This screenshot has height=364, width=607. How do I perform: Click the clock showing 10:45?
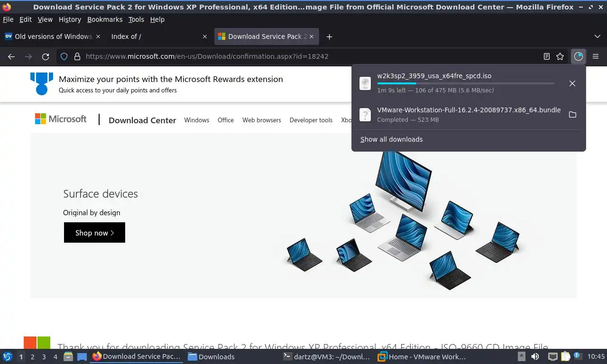pyautogui.click(x=596, y=356)
